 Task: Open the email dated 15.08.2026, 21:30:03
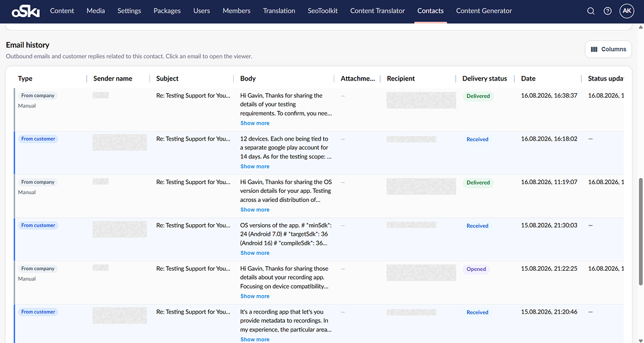click(x=319, y=239)
